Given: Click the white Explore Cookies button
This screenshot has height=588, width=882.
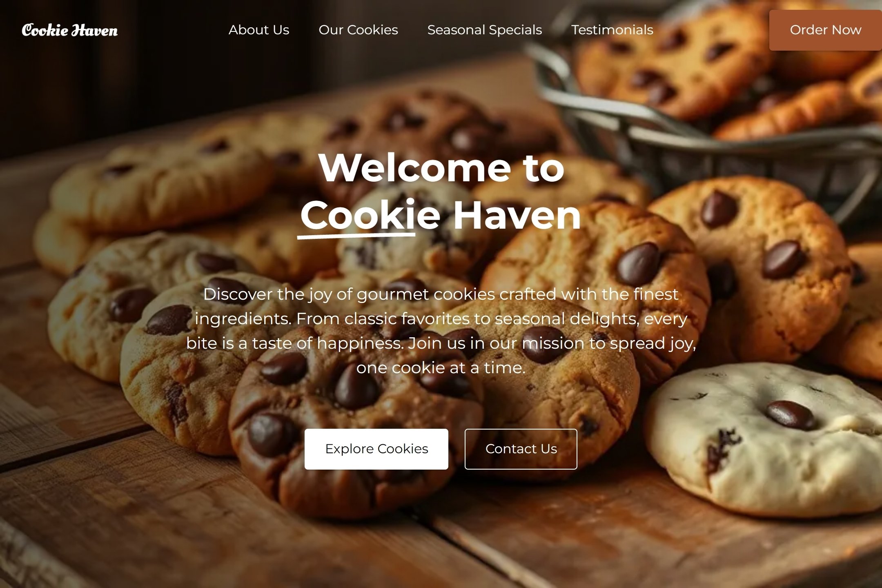Looking at the screenshot, I should point(376,449).
